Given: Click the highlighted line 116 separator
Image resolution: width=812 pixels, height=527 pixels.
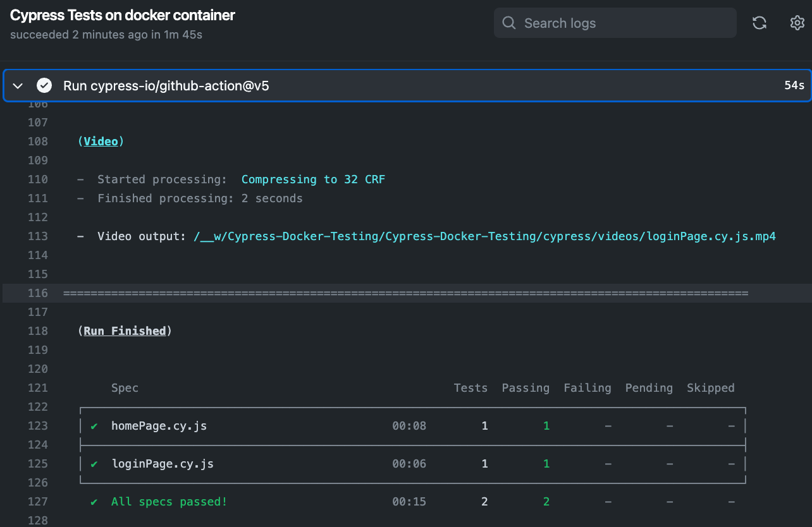Looking at the screenshot, I should pos(405,293).
